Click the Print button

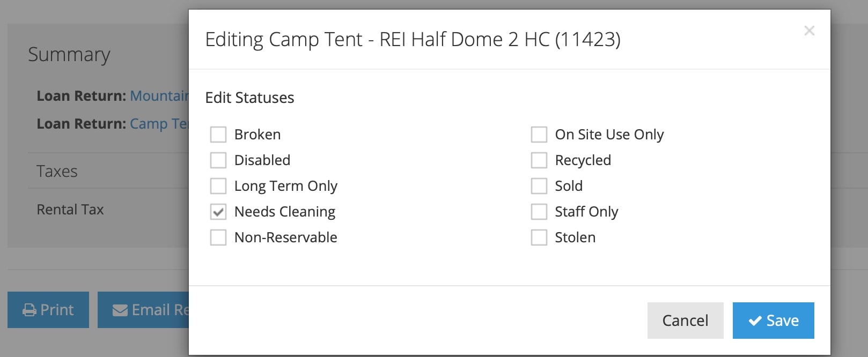point(48,310)
